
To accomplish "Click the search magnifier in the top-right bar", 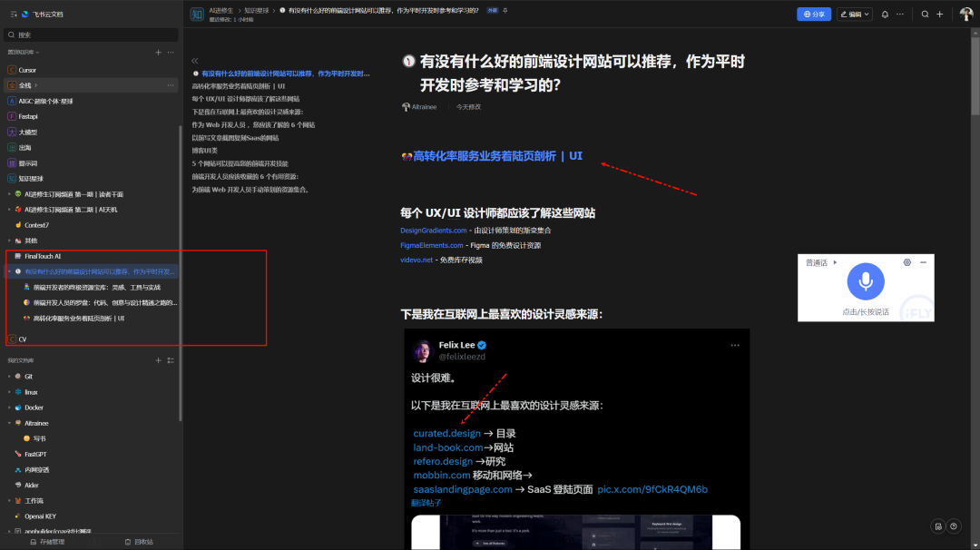I will (x=925, y=14).
